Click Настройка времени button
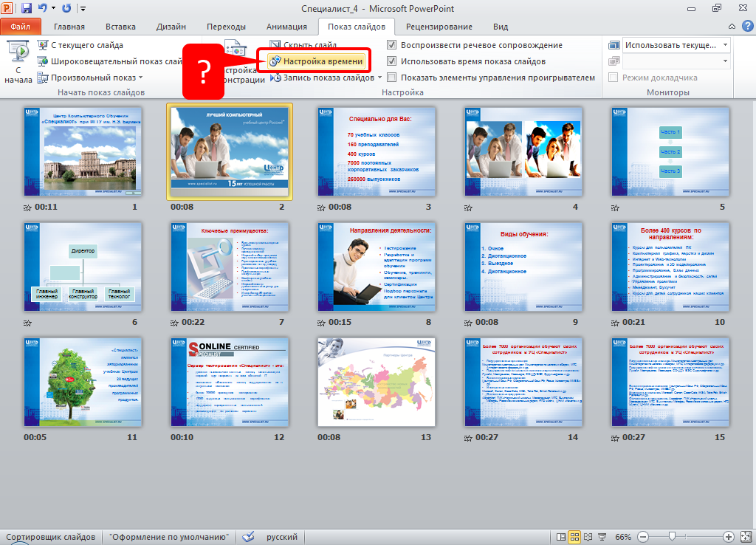 coord(317,61)
